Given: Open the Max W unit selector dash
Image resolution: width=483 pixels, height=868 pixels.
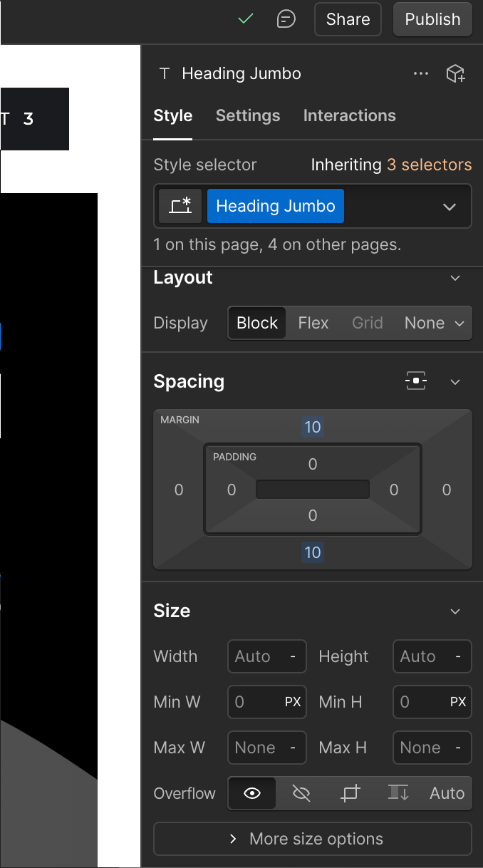Looking at the screenshot, I should [x=293, y=748].
